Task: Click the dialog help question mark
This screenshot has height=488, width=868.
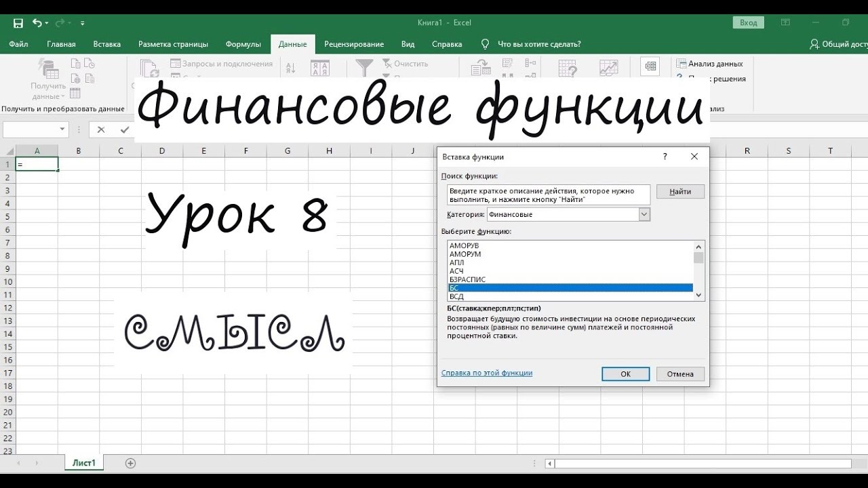Action: click(665, 157)
